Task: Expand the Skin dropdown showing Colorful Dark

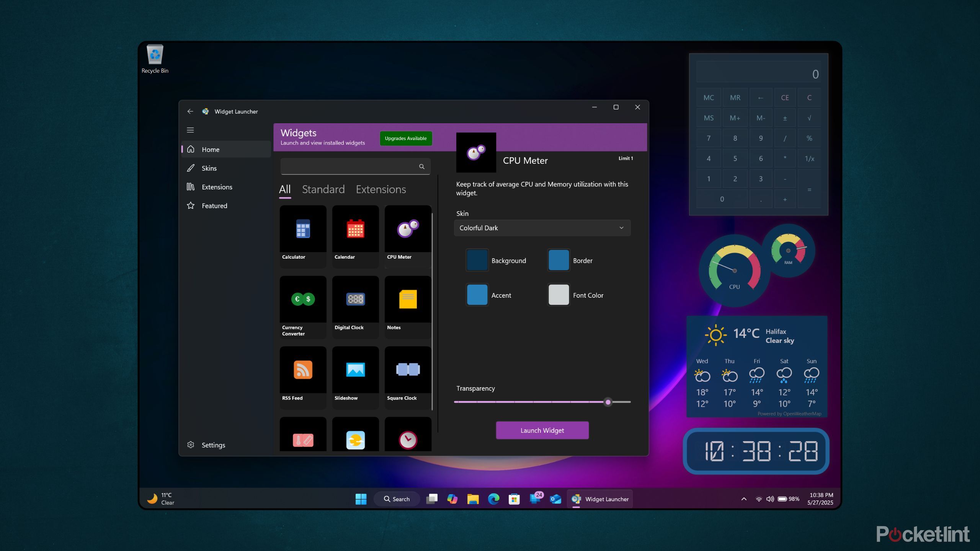Action: 542,228
